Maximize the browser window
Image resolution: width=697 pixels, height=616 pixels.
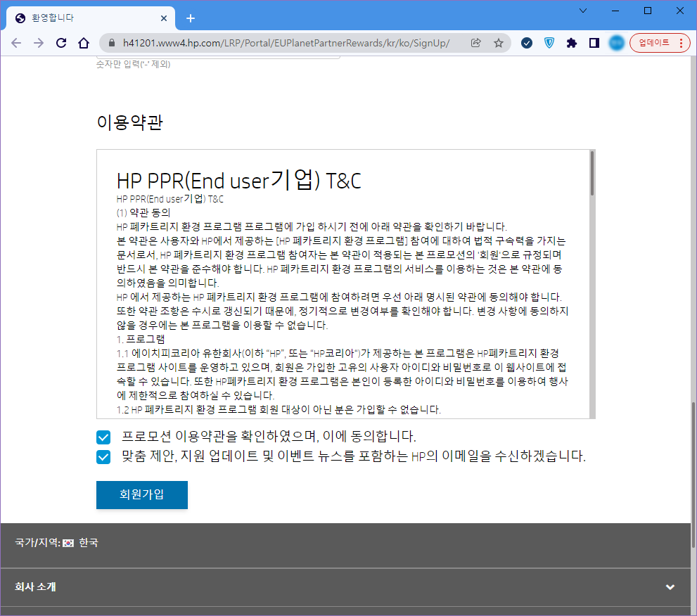[648, 11]
